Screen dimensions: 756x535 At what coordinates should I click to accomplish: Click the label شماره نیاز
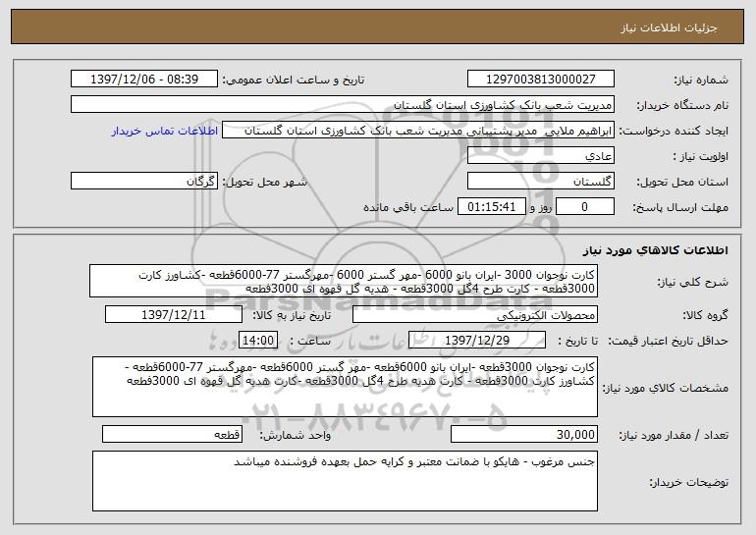(701, 80)
